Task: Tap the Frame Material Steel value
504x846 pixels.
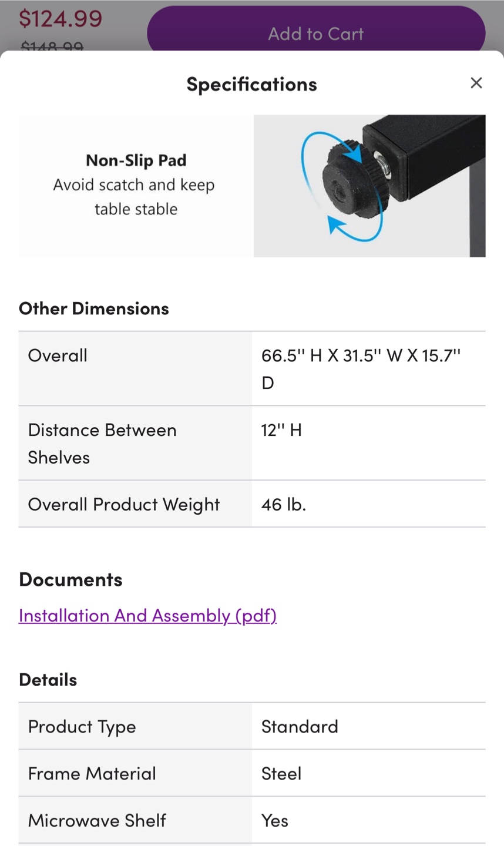Action: [x=281, y=773]
